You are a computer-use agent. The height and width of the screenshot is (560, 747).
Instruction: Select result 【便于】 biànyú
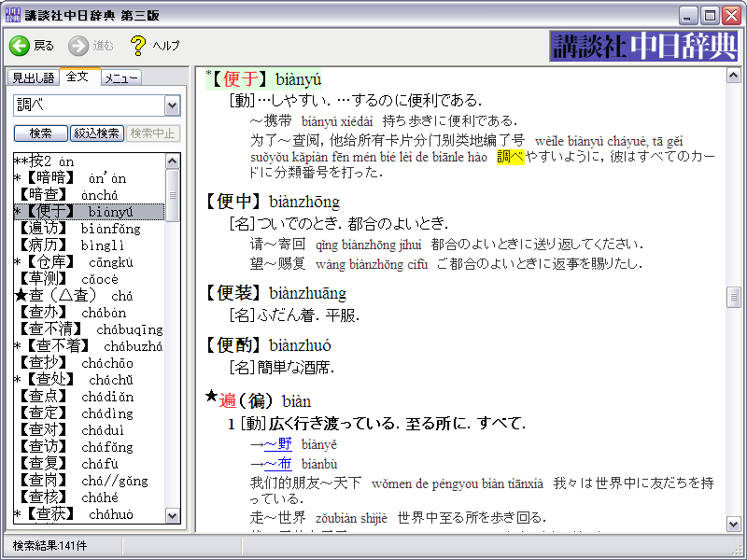(89, 212)
